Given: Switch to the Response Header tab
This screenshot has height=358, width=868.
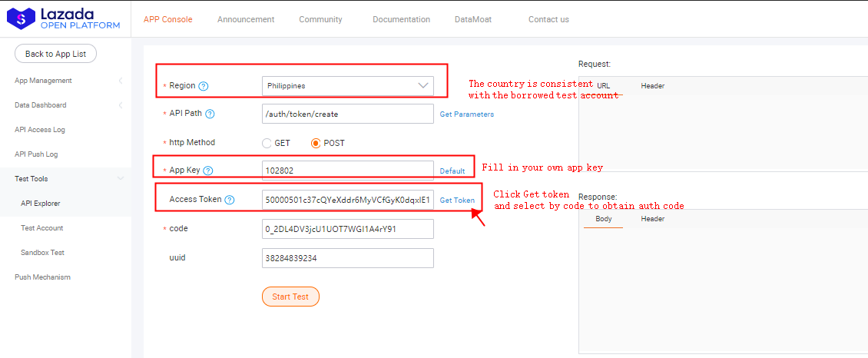Looking at the screenshot, I should click(x=652, y=219).
